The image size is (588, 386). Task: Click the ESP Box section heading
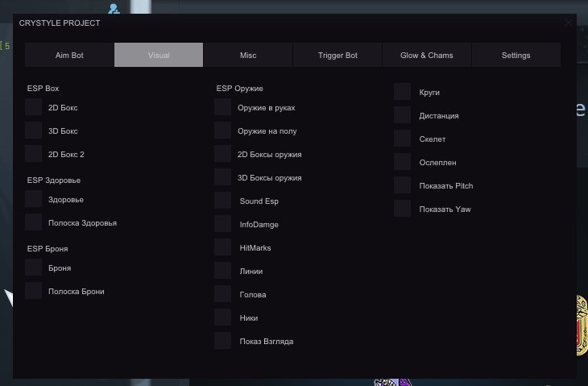[x=43, y=89]
